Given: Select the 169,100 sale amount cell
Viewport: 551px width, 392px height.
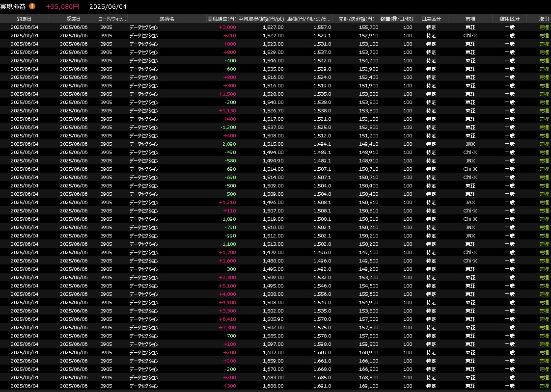Looking at the screenshot, I should pyautogui.click(x=369, y=386).
